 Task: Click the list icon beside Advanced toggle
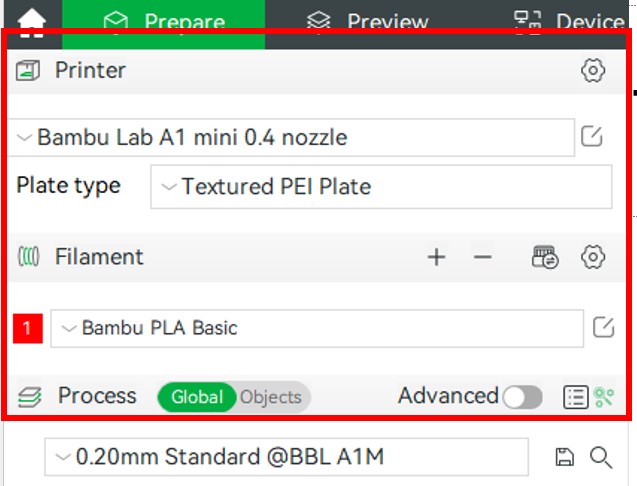point(575,397)
